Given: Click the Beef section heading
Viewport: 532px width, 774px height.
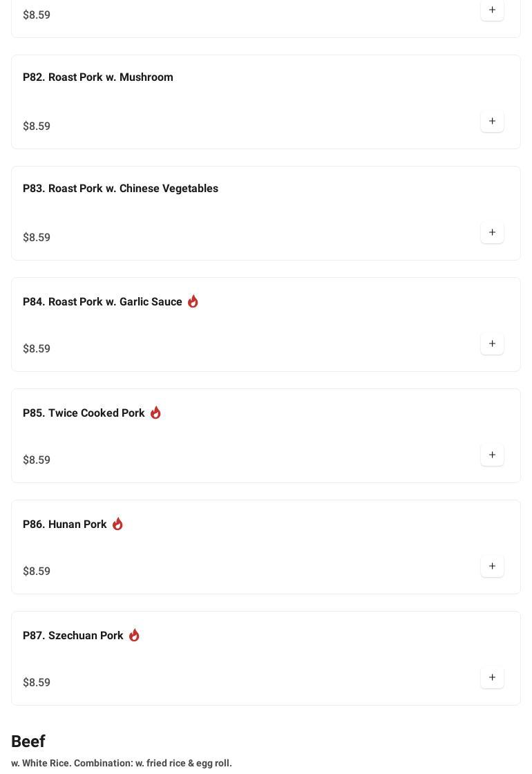Looking at the screenshot, I should coord(28,742).
